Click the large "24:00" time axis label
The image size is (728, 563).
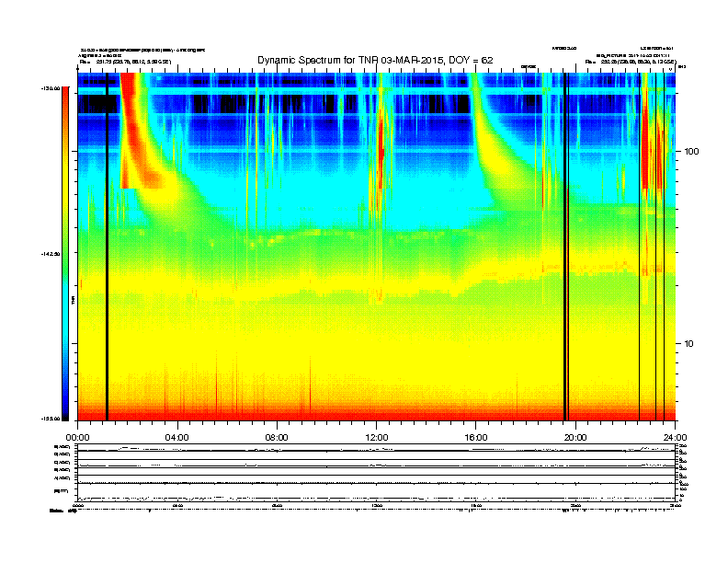[x=675, y=438]
